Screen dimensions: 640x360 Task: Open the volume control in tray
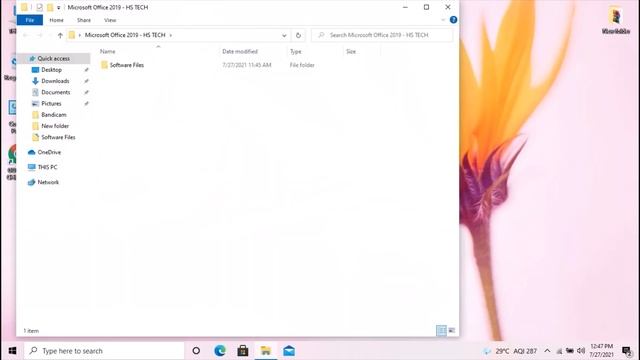click(581, 351)
